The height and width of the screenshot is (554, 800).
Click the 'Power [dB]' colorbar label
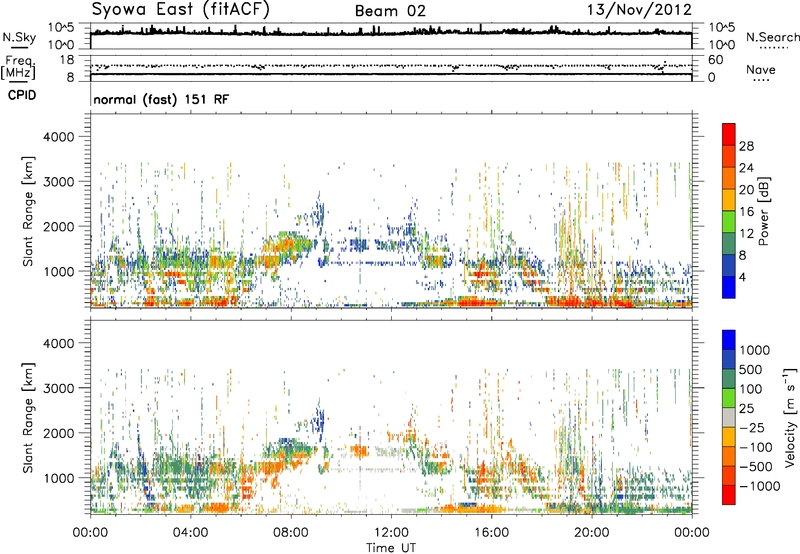pyautogui.click(x=764, y=211)
